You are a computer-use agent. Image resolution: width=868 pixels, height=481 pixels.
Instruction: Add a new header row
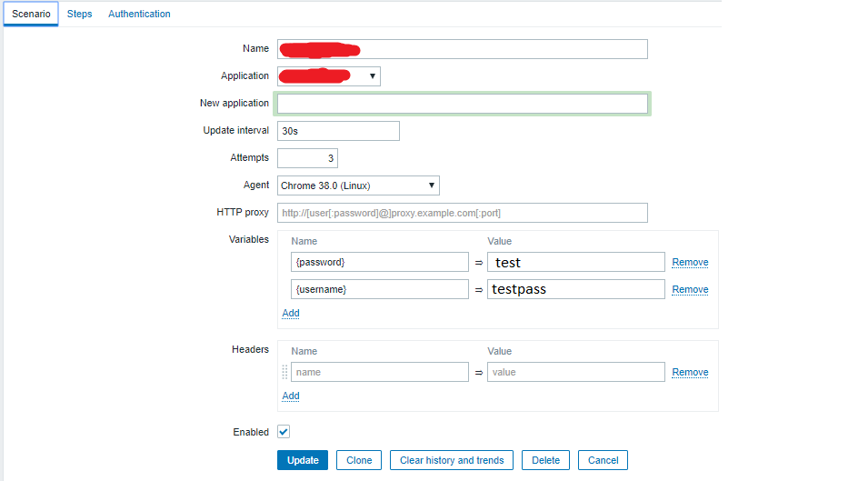(291, 396)
